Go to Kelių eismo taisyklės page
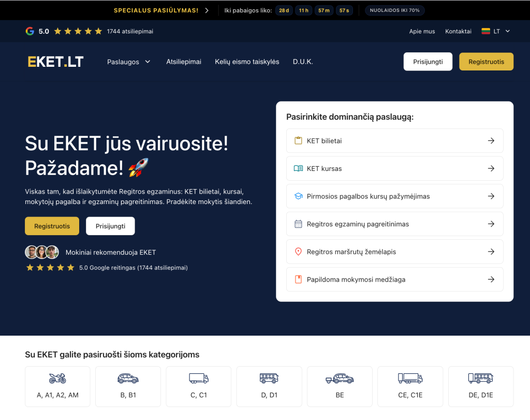This screenshot has height=420, width=530. coord(247,62)
